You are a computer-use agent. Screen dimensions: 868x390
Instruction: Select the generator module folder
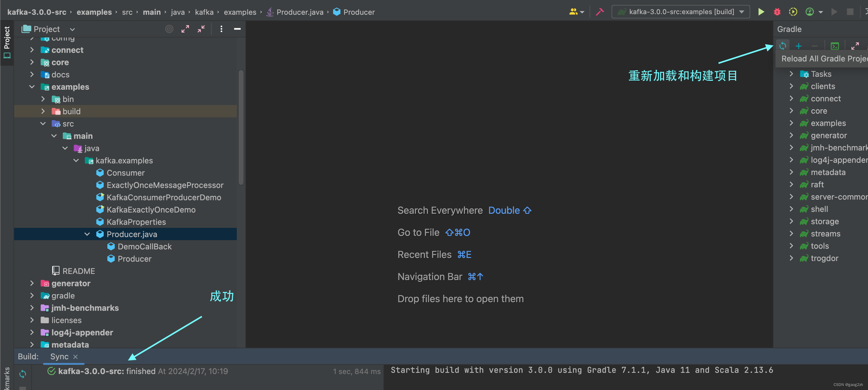coord(71,283)
